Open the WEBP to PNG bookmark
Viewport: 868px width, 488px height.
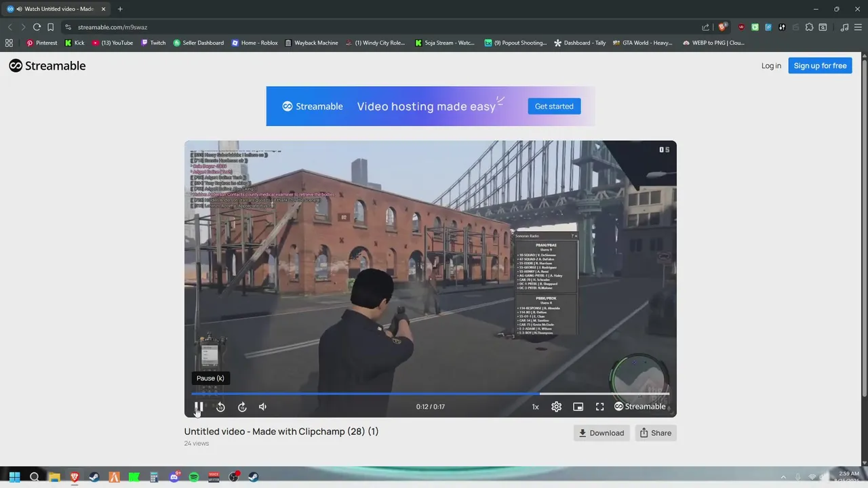point(713,43)
